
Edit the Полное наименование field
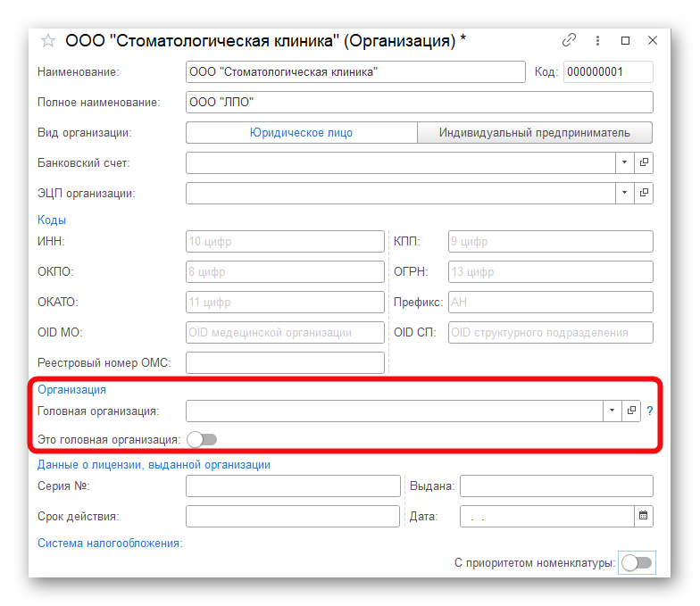420,102
